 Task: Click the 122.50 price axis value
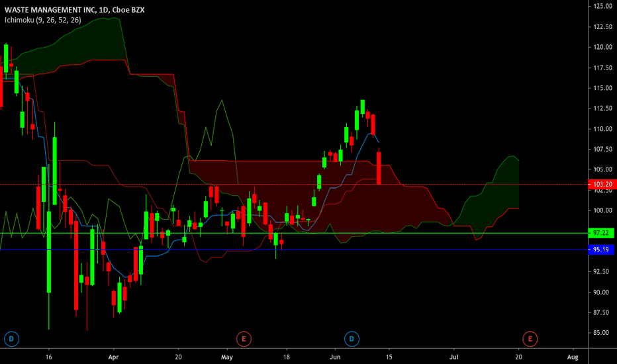click(602, 26)
